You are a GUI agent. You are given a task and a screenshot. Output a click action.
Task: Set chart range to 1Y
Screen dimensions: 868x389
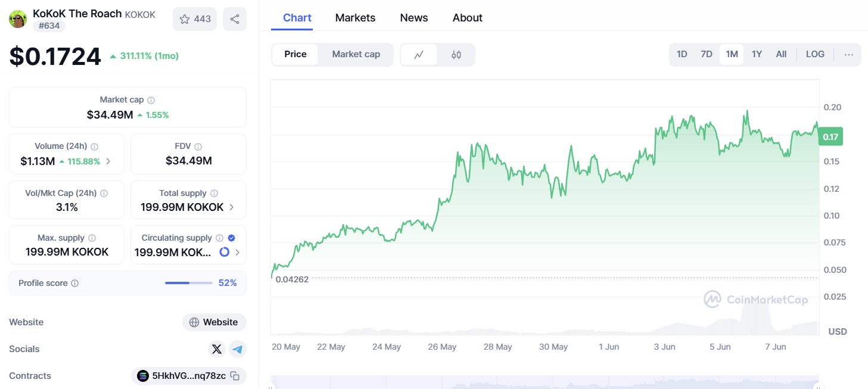coord(757,54)
